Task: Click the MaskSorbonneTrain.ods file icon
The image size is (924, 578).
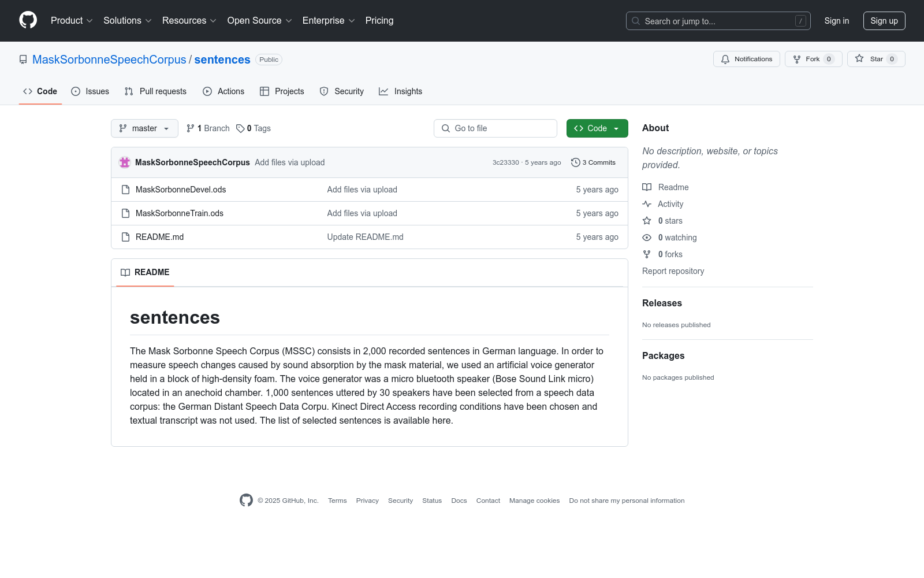Action: [125, 213]
